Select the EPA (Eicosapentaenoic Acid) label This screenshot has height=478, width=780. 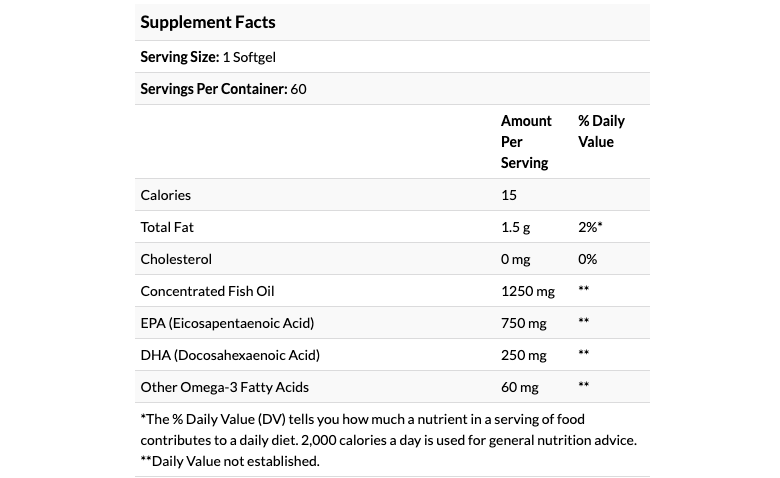[227, 323]
